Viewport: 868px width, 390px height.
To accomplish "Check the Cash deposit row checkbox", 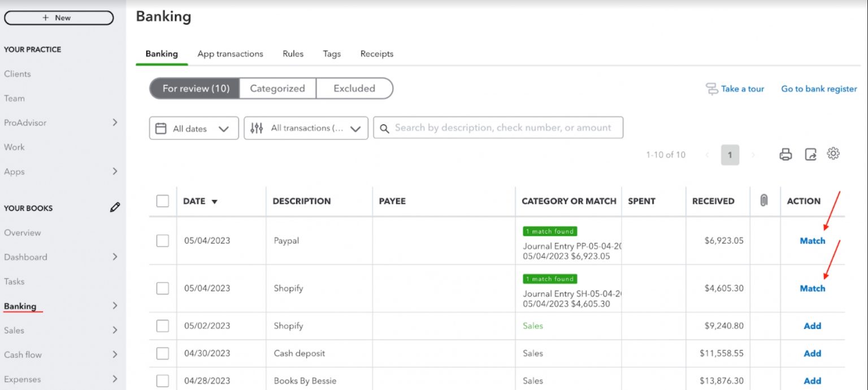I will click(163, 353).
